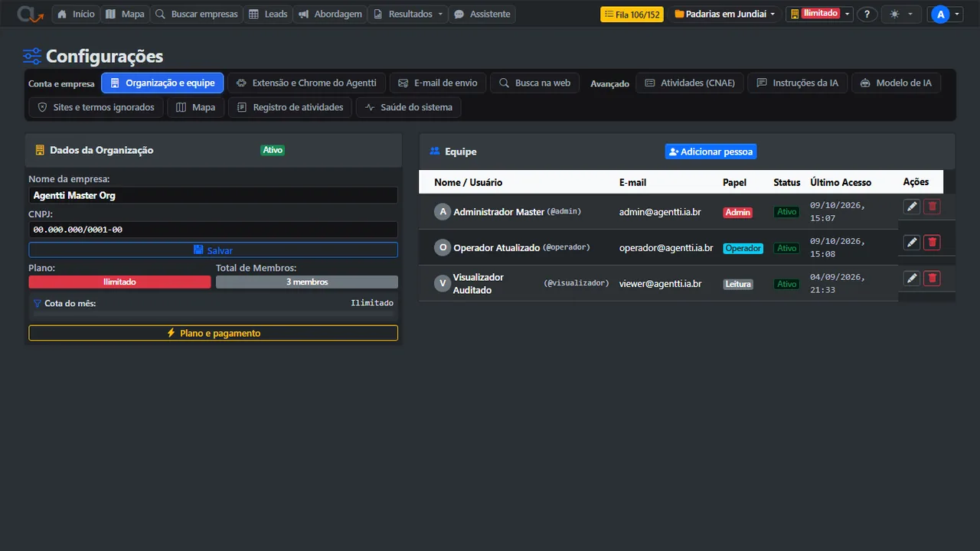Switch to E-mail de envio tab
Viewport: 980px width, 551px height.
pyautogui.click(x=438, y=83)
